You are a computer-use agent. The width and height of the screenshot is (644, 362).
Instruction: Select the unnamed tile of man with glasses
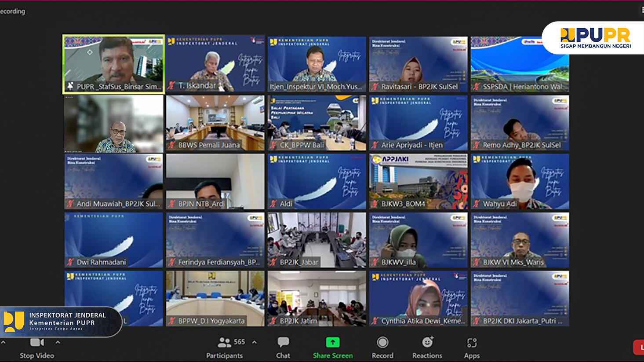click(x=113, y=123)
